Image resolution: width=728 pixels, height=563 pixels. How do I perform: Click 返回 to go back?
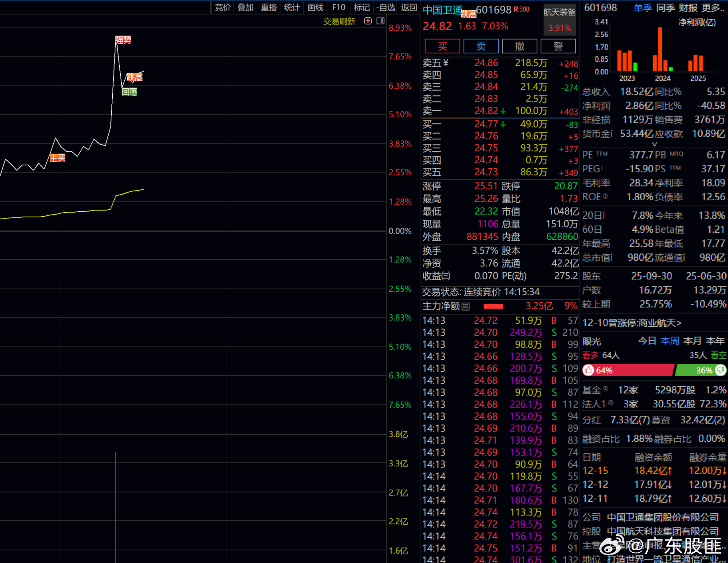(x=409, y=7)
